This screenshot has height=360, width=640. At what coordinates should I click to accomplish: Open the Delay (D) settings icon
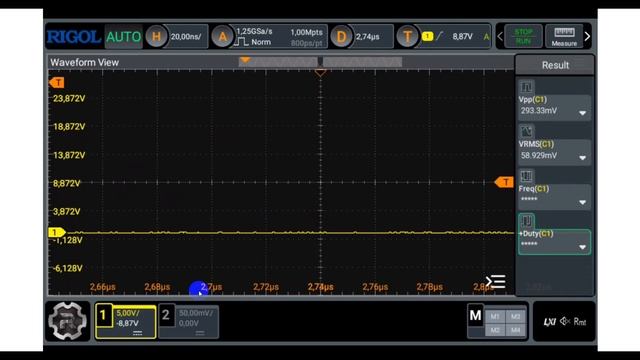pyautogui.click(x=341, y=37)
